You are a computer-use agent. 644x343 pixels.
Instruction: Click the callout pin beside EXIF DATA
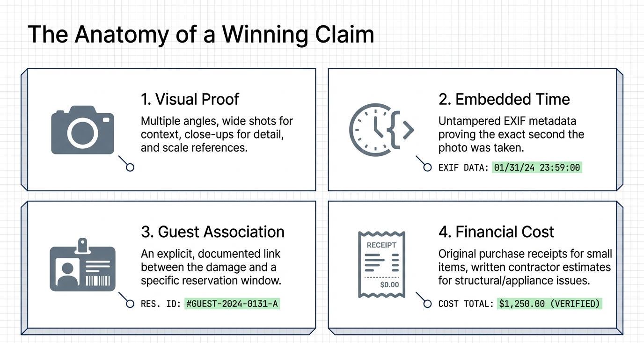pyautogui.click(x=427, y=167)
